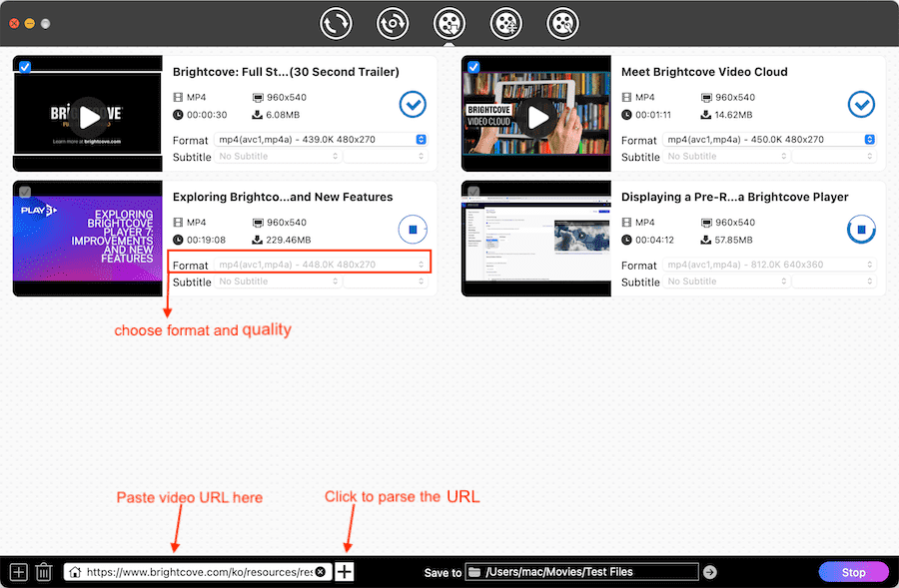Viewport: 899px width, 588px height.
Task: Open second subtitle dropdown for Exploring Brightcove video
Action: (x=386, y=281)
